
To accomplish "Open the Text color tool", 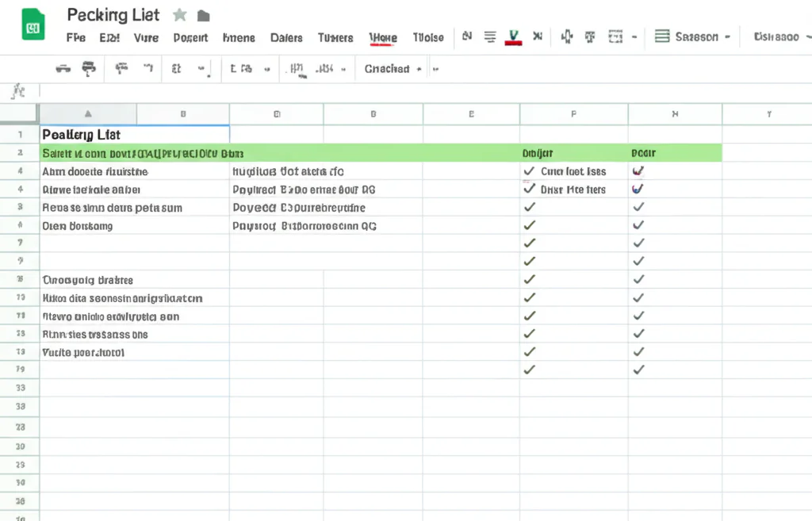I will [512, 37].
